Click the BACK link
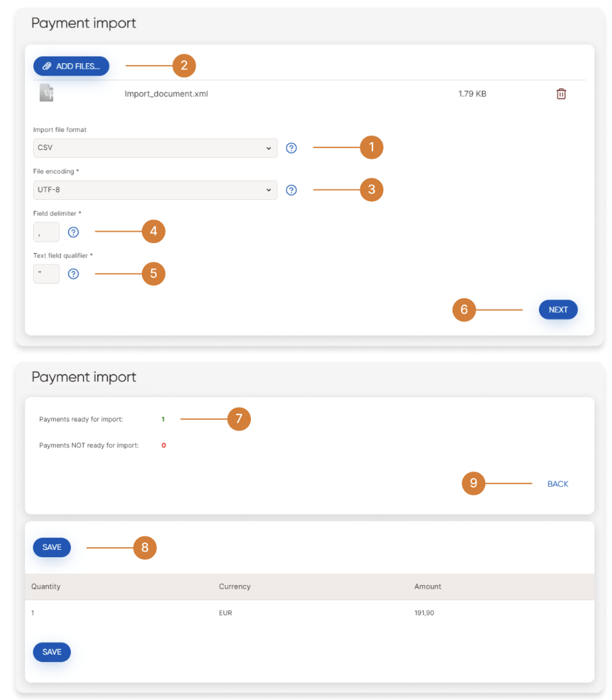612x700 pixels. coord(558,484)
